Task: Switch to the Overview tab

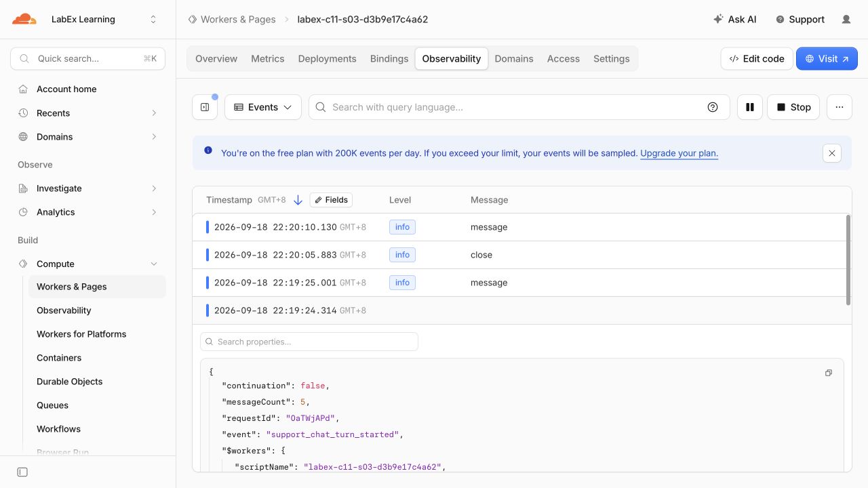Action: click(216, 59)
